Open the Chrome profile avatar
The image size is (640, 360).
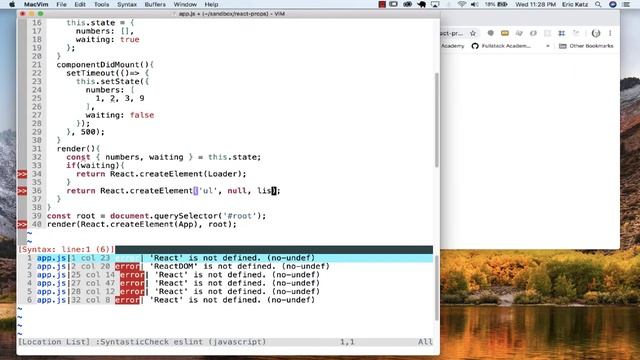(x=596, y=33)
